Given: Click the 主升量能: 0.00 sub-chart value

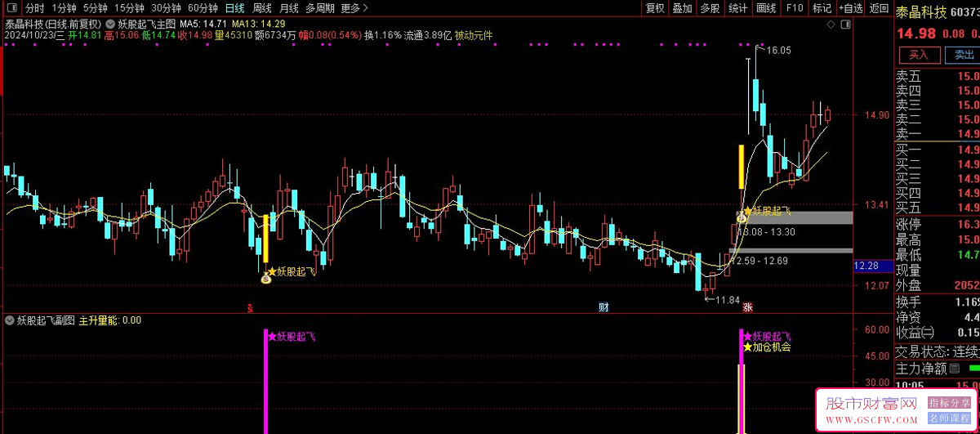Looking at the screenshot, I should [x=109, y=321].
